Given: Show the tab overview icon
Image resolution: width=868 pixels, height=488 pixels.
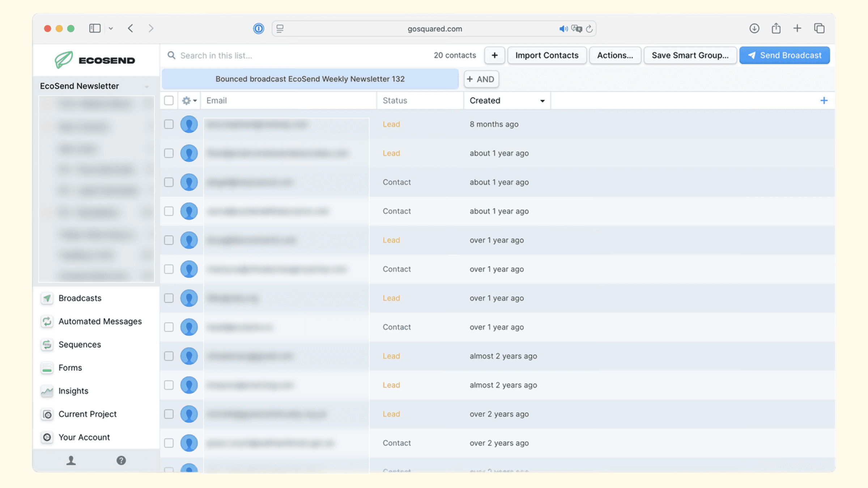Looking at the screenshot, I should point(819,28).
